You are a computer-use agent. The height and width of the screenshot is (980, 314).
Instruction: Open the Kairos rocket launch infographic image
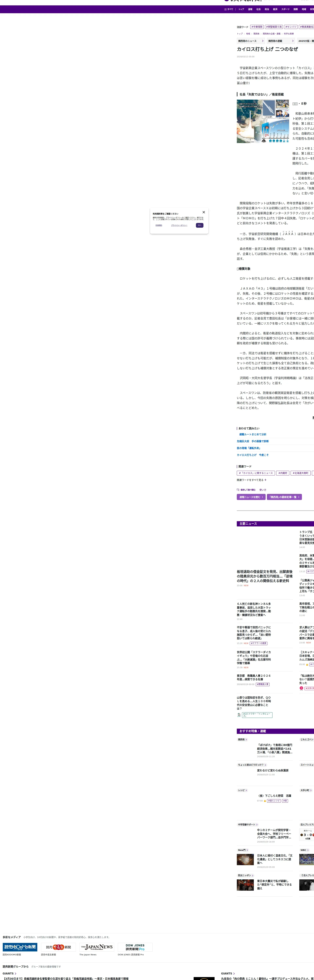pos(263,121)
